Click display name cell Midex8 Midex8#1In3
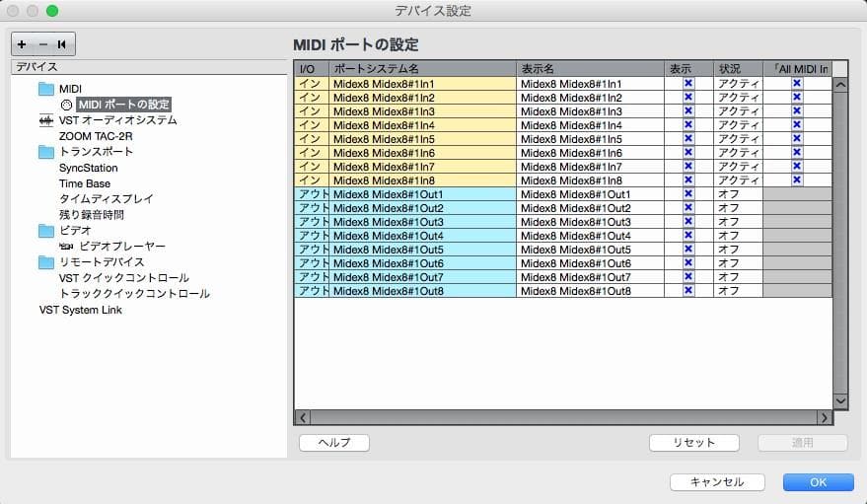 click(591, 111)
